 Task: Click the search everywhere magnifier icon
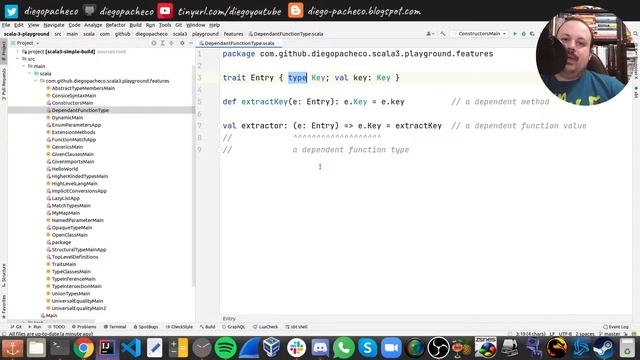click(636, 33)
